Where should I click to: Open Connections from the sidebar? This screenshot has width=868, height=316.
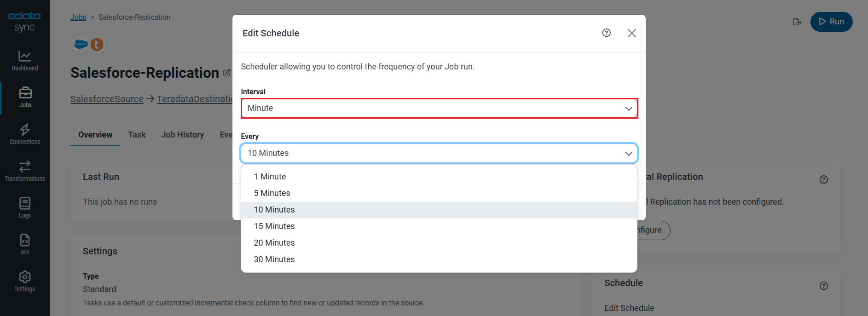pos(25,134)
